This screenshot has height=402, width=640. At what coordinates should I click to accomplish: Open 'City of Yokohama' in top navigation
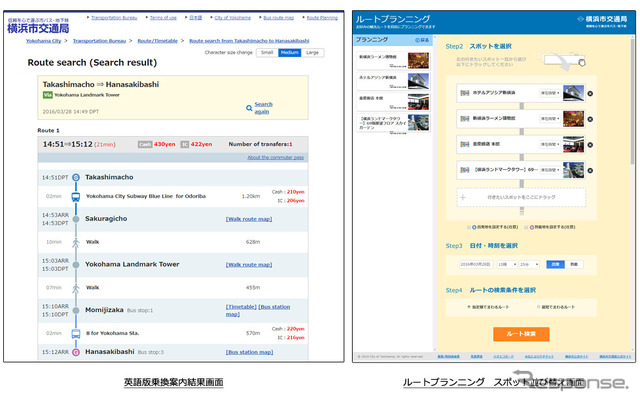[x=233, y=18]
